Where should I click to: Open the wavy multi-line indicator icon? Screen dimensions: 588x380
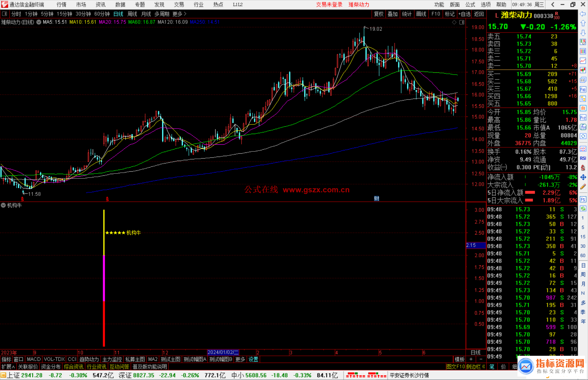point(583,149)
